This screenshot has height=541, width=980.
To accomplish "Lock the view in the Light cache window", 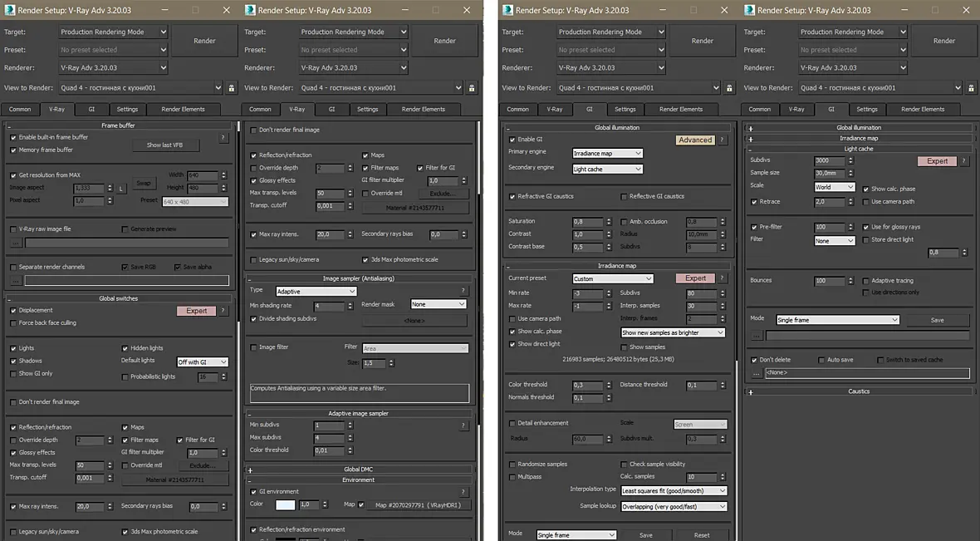I will tap(971, 88).
